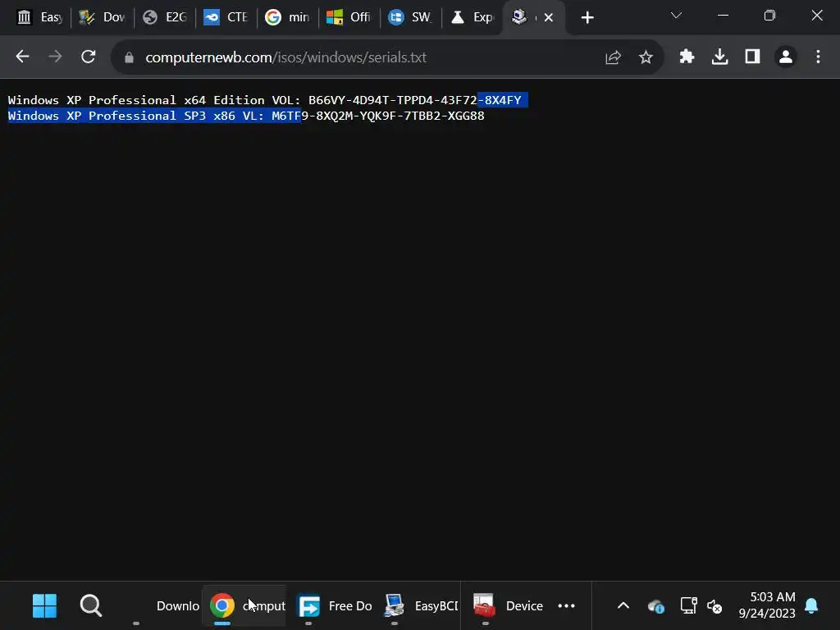Viewport: 840px width, 630px height.
Task: Open OneDrive cloud tray icon
Action: pos(655,606)
